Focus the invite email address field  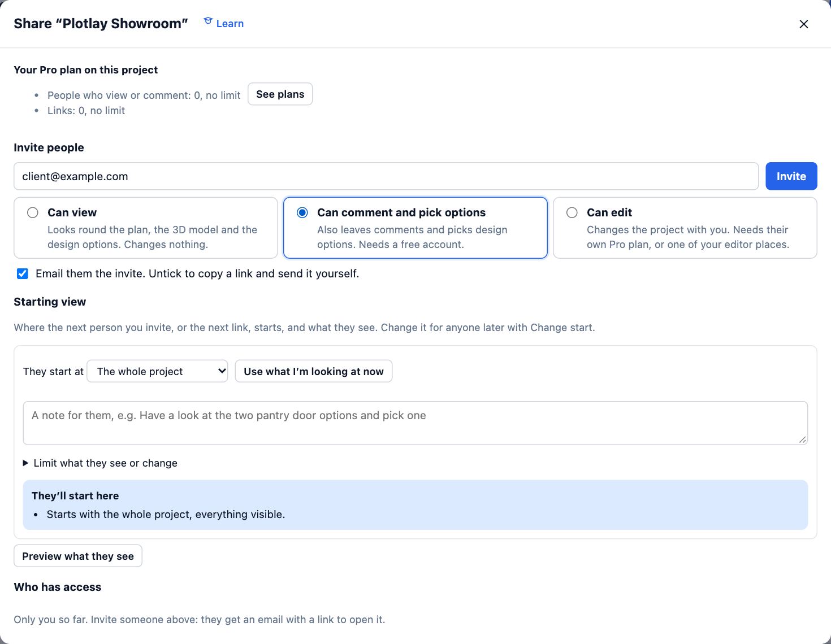(386, 176)
